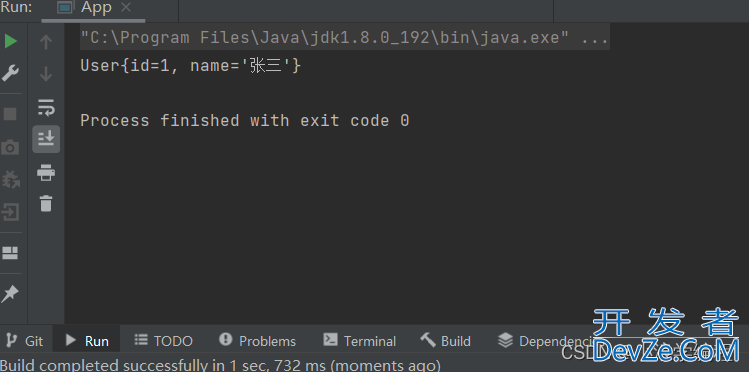The height and width of the screenshot is (372, 749).
Task: Pin the Run tab with pin icon
Action: pos(10,294)
